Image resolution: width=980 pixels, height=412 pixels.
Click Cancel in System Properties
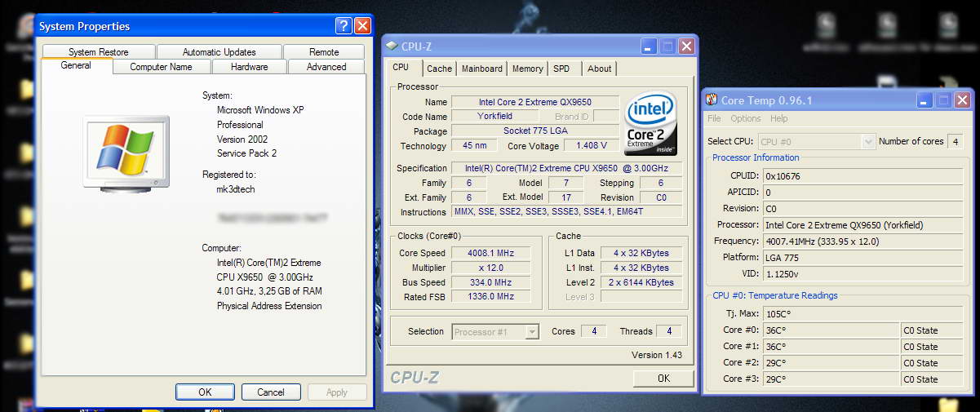pos(271,392)
